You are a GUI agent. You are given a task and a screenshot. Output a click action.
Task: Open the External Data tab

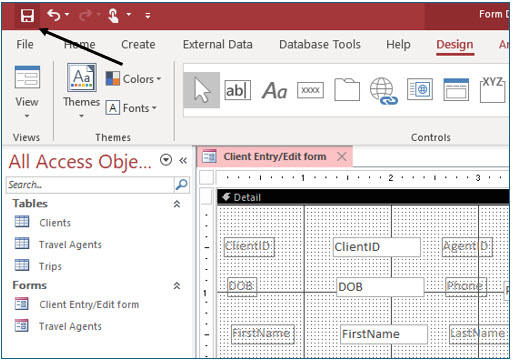[218, 44]
